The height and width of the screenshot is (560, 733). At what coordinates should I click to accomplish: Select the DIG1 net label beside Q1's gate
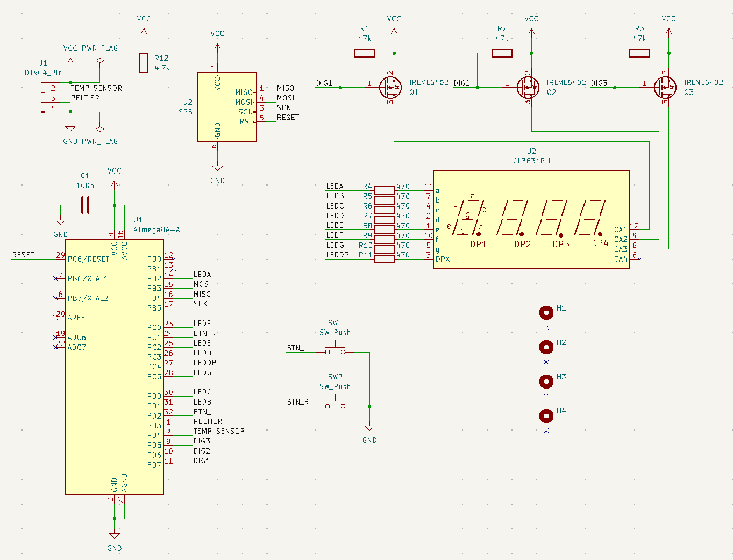pyautogui.click(x=324, y=83)
